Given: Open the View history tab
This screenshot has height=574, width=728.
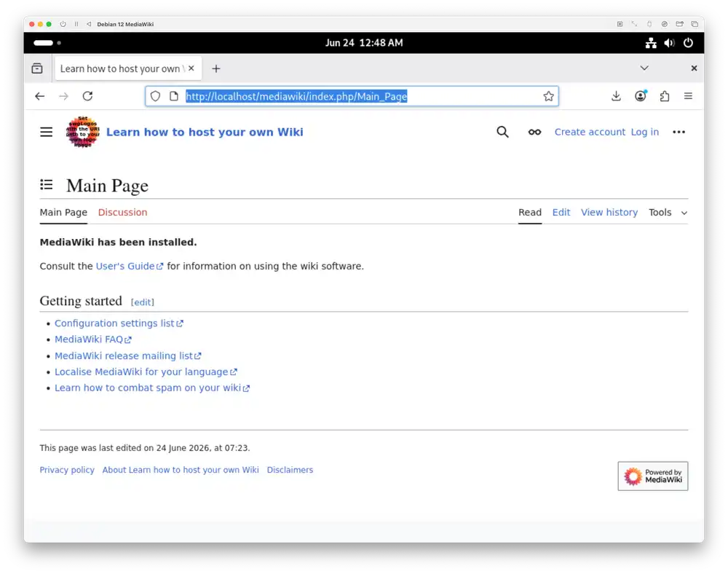Looking at the screenshot, I should pyautogui.click(x=609, y=212).
